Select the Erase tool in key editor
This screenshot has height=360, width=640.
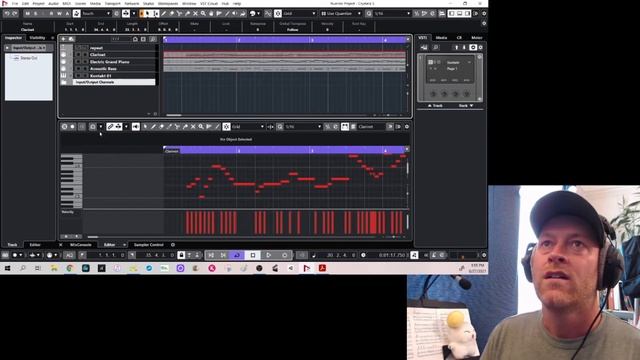click(161, 127)
